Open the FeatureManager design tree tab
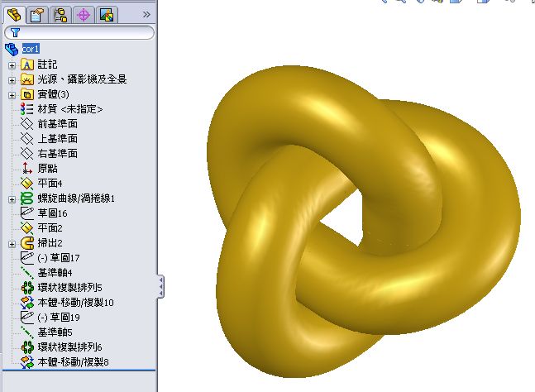535x392 pixels. [14, 15]
